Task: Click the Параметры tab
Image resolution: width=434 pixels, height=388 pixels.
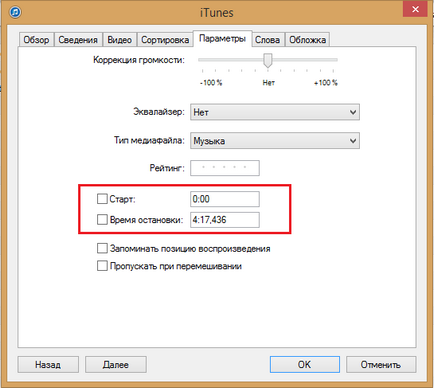Action: (x=222, y=39)
